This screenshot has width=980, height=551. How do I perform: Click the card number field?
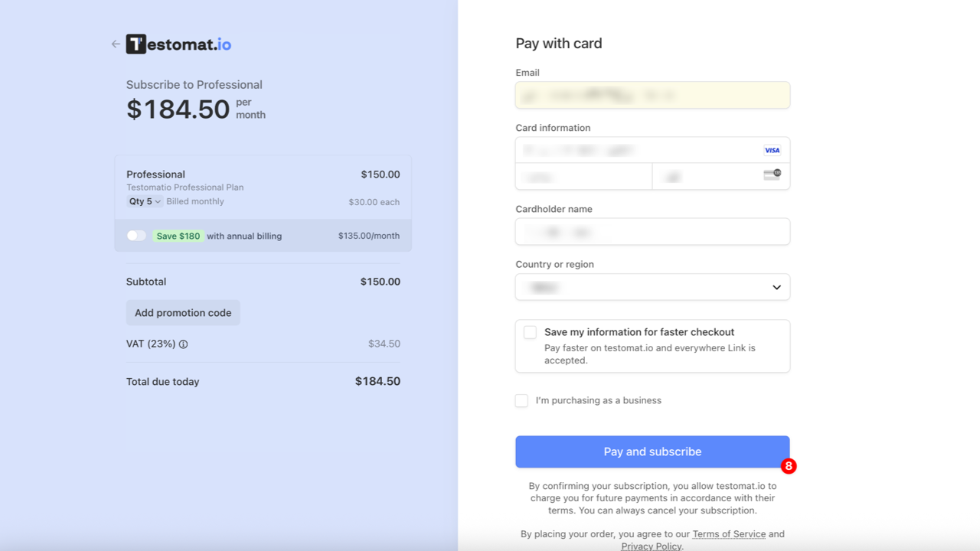click(628, 150)
